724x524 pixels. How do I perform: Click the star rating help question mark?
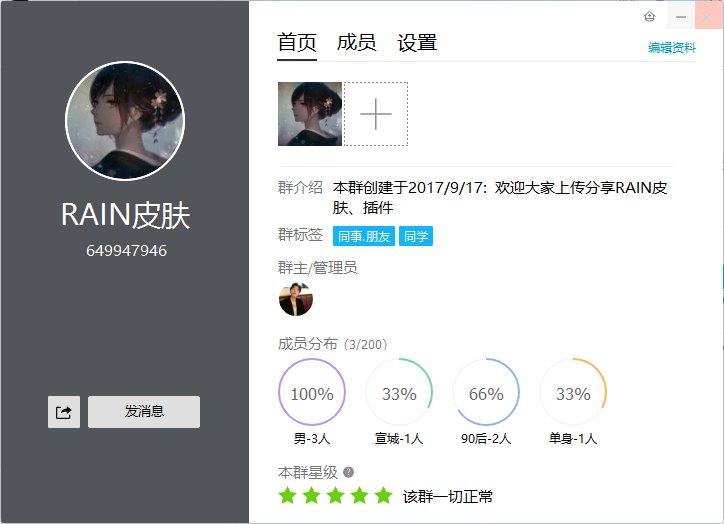coord(349,472)
